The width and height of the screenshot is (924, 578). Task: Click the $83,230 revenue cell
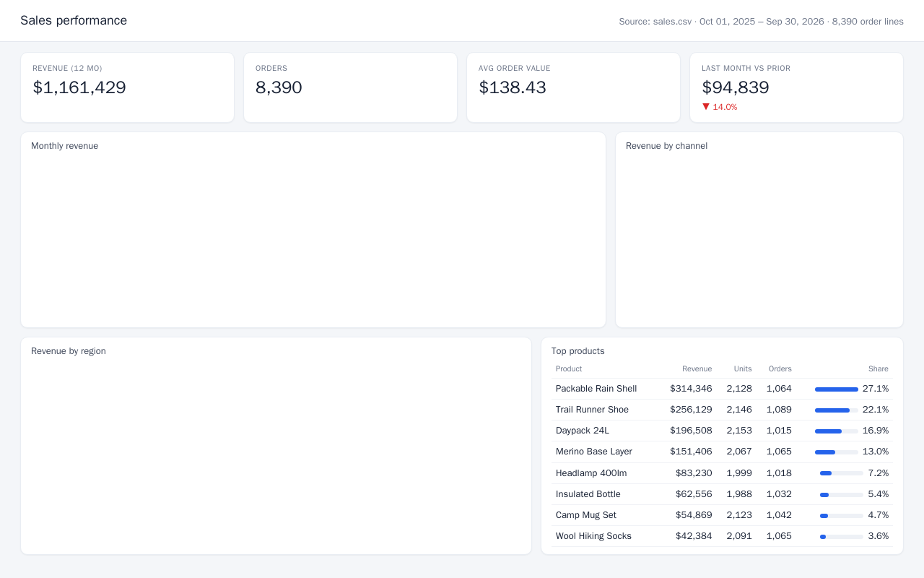tap(694, 473)
